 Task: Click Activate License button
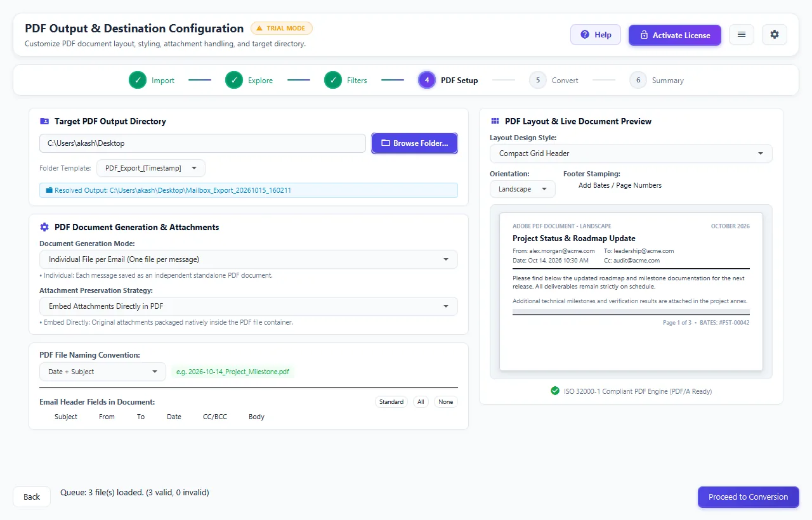click(x=675, y=35)
